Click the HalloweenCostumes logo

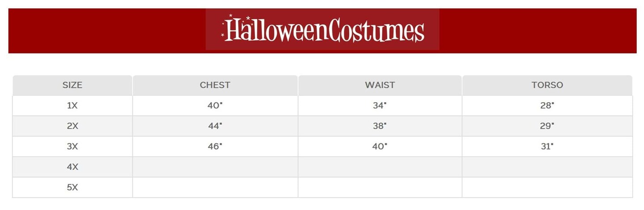click(x=322, y=30)
